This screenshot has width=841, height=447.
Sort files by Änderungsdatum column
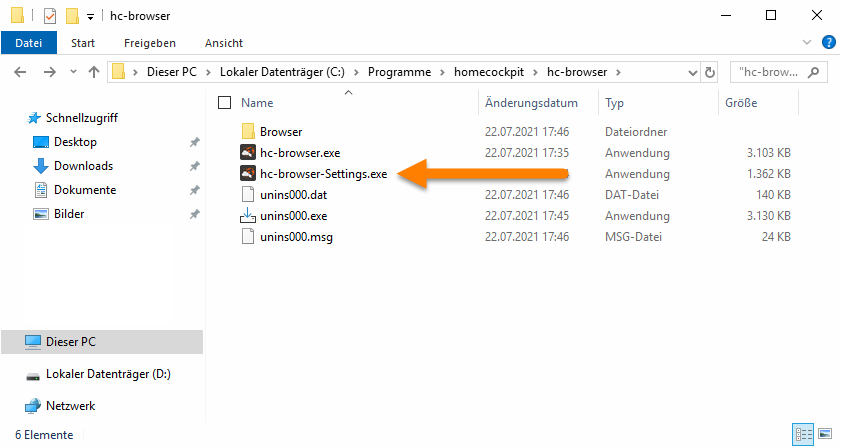pos(531,102)
